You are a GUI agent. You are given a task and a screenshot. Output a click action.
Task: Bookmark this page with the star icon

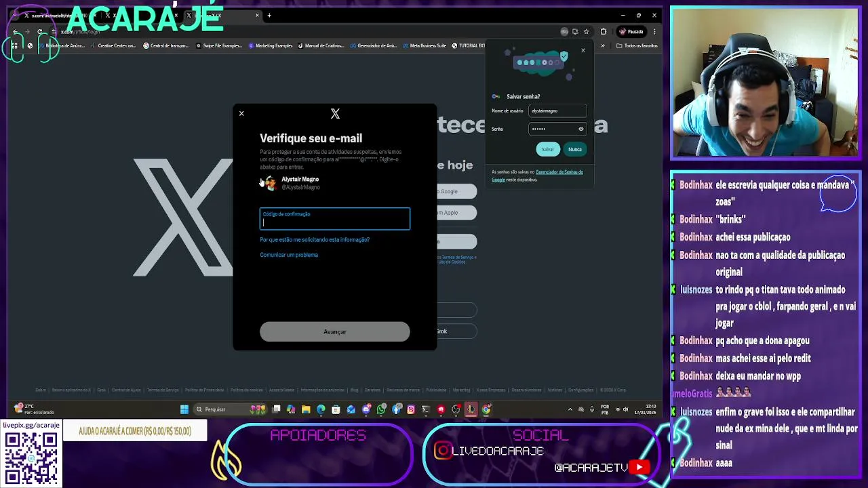(x=586, y=31)
